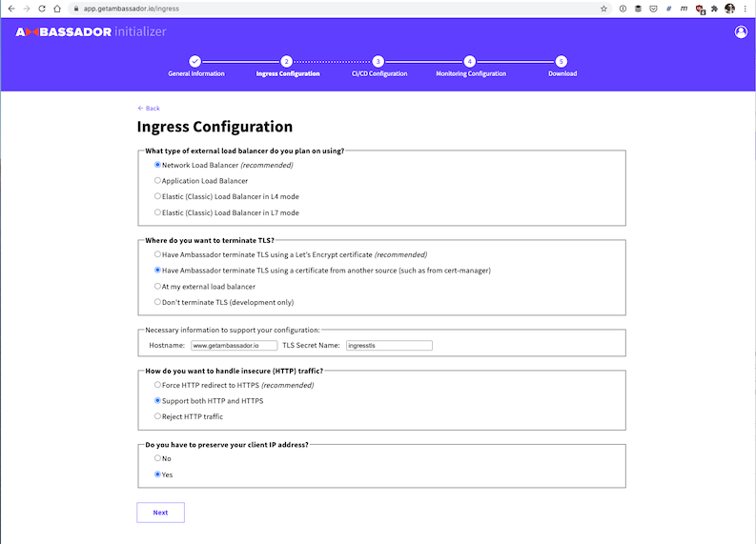Open Monitoring Configuration step
756x544 pixels.
point(470,61)
